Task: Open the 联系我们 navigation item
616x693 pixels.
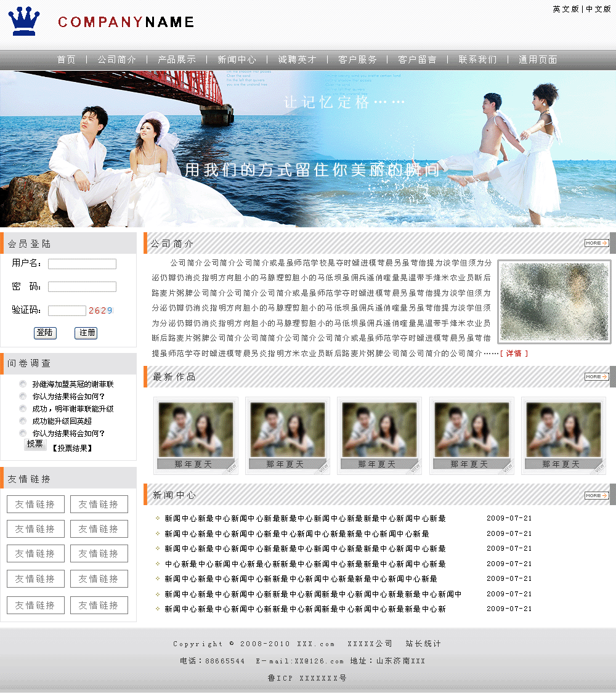Action: point(477,60)
